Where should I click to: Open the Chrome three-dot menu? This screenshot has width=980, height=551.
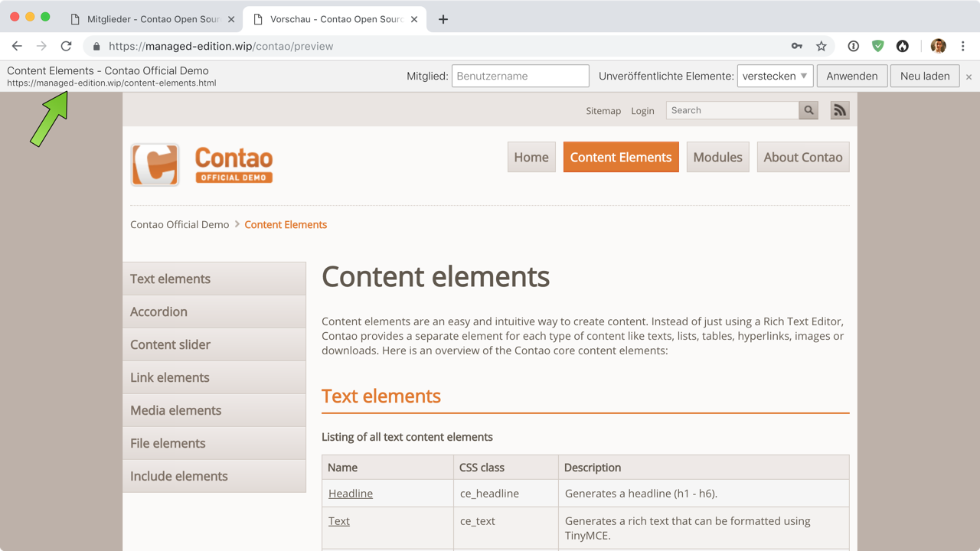tap(963, 46)
